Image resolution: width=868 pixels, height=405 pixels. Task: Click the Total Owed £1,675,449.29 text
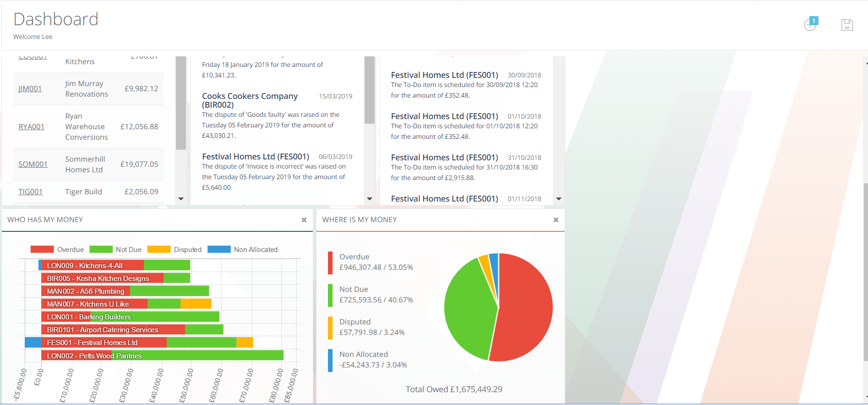pos(454,389)
